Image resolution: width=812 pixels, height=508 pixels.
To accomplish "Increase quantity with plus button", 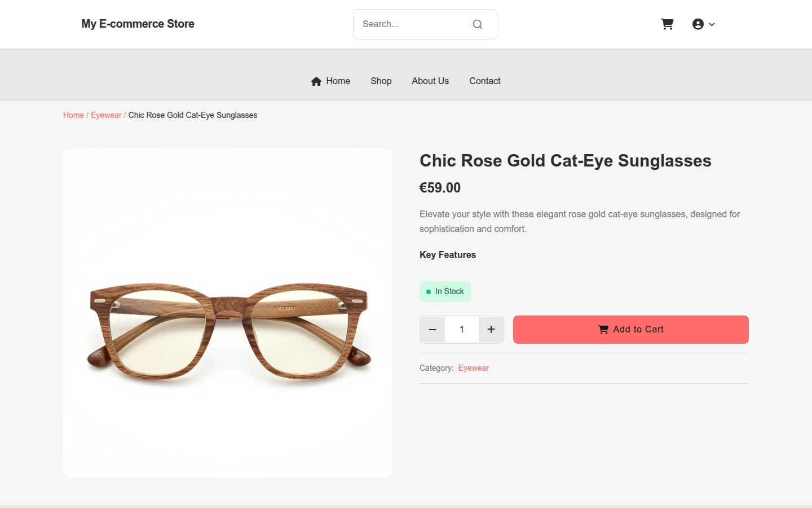I will [x=491, y=330].
